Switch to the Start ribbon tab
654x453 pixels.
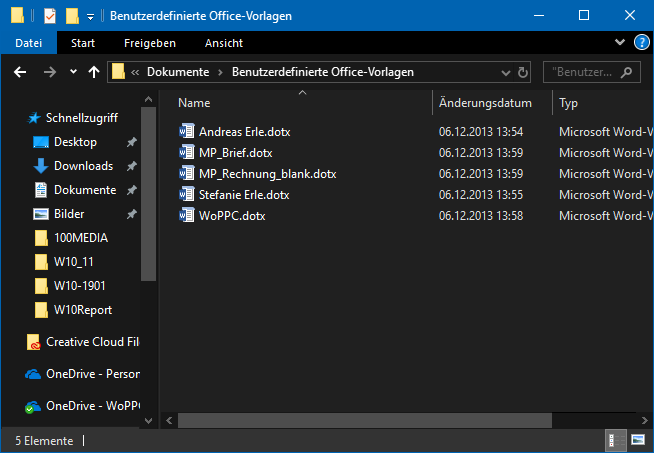(83, 43)
